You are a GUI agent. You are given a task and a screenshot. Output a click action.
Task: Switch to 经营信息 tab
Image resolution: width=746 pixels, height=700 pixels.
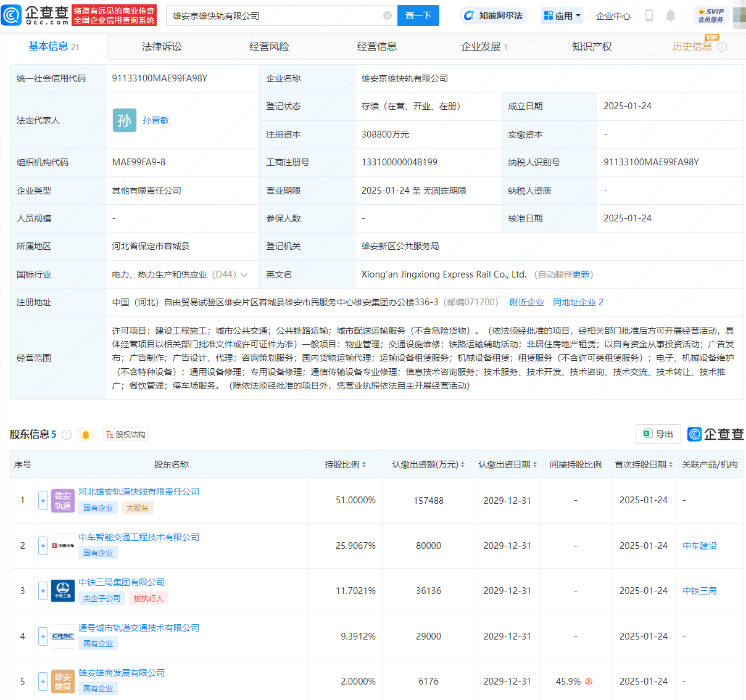point(376,47)
